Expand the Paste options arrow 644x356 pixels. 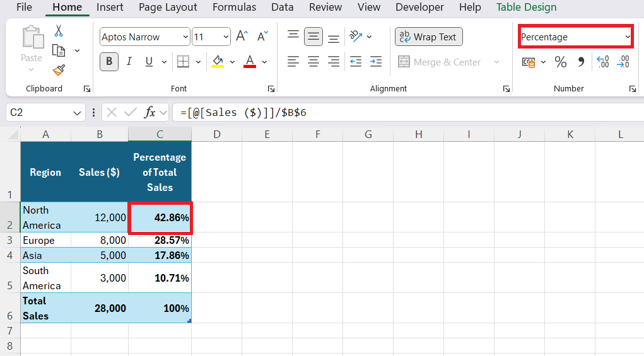[x=31, y=70]
